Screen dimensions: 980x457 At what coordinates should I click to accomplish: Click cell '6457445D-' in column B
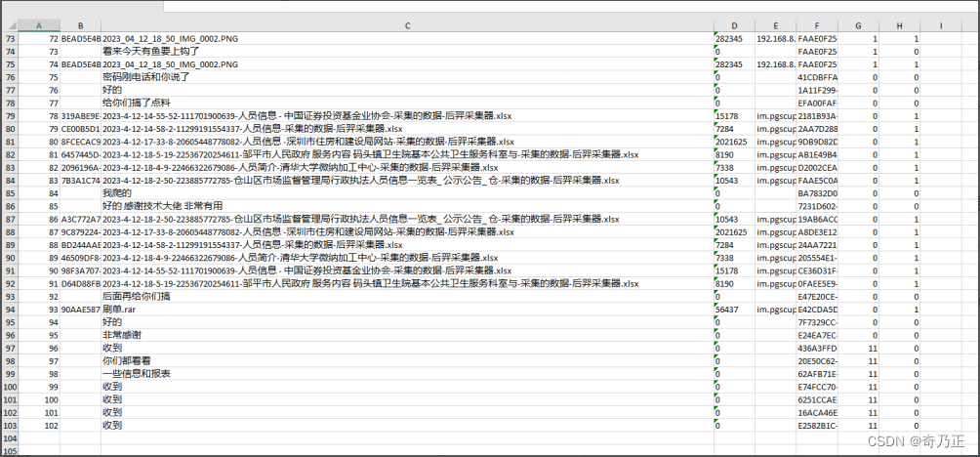[x=81, y=154]
